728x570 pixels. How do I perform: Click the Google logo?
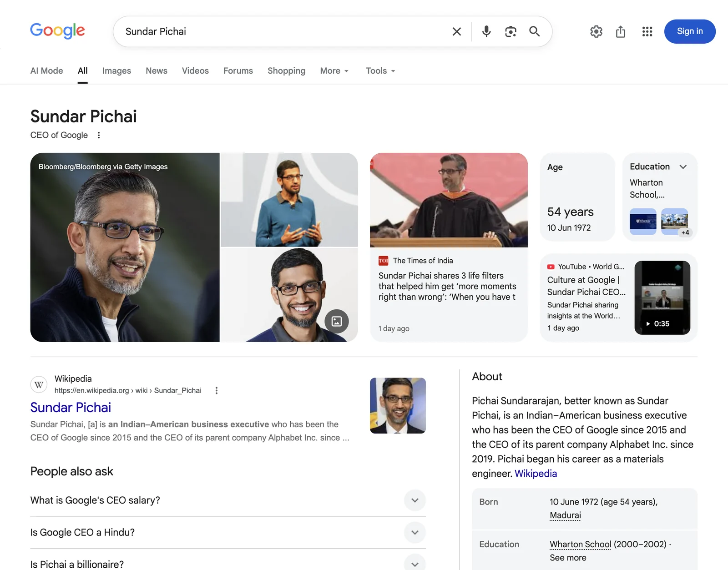coord(57,31)
